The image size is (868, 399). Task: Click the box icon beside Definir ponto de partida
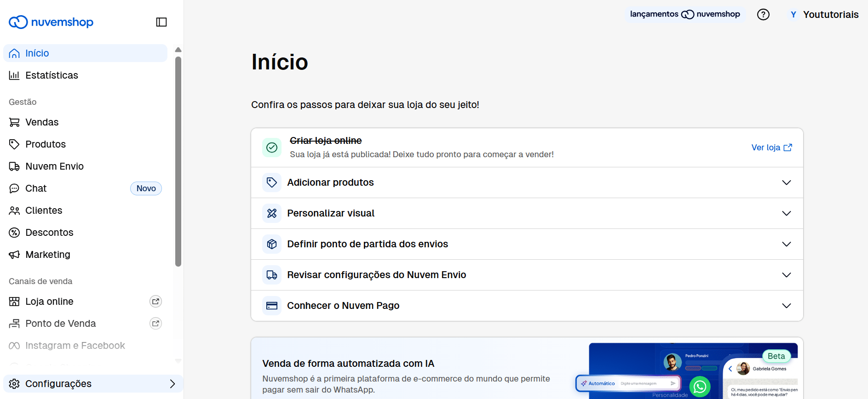pos(272,244)
